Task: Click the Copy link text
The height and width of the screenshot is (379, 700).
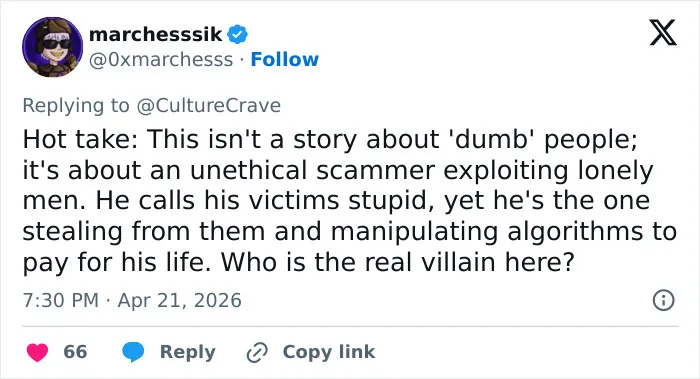Action: 329,352
